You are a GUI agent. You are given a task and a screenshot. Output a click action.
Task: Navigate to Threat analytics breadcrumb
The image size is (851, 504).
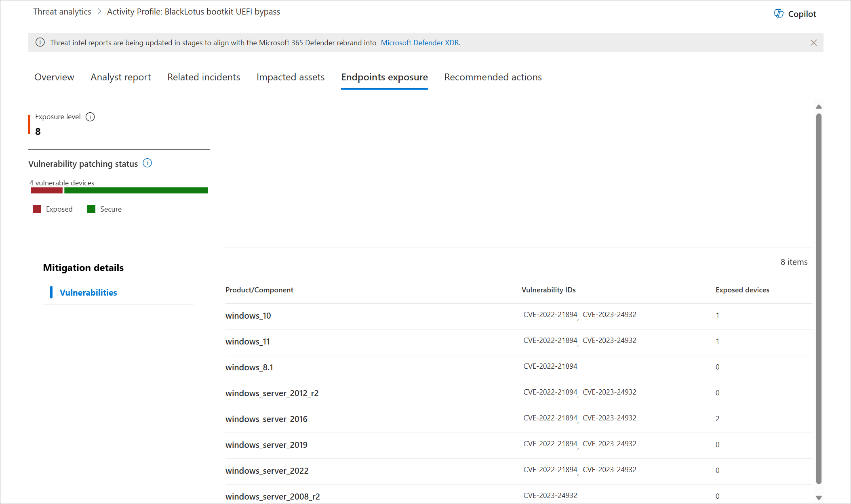coord(62,12)
